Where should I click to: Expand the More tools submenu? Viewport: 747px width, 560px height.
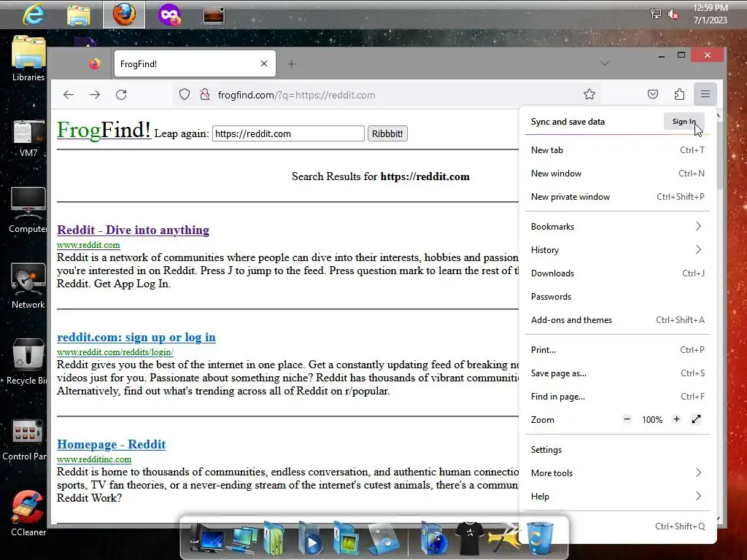pyautogui.click(x=617, y=472)
